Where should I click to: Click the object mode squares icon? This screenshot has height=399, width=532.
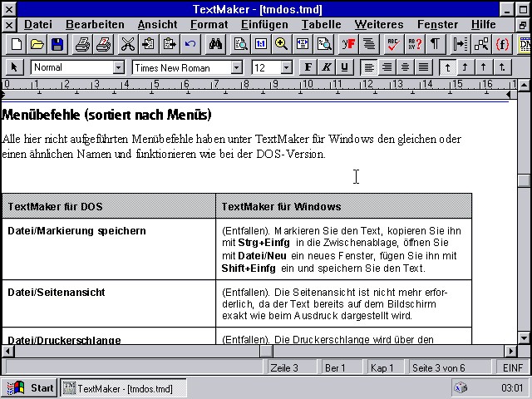pyautogui.click(x=481, y=44)
